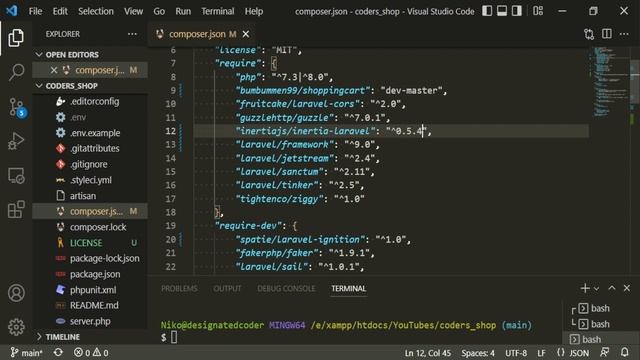
Task: Open server.php file in explorer
Action: pos(90,321)
